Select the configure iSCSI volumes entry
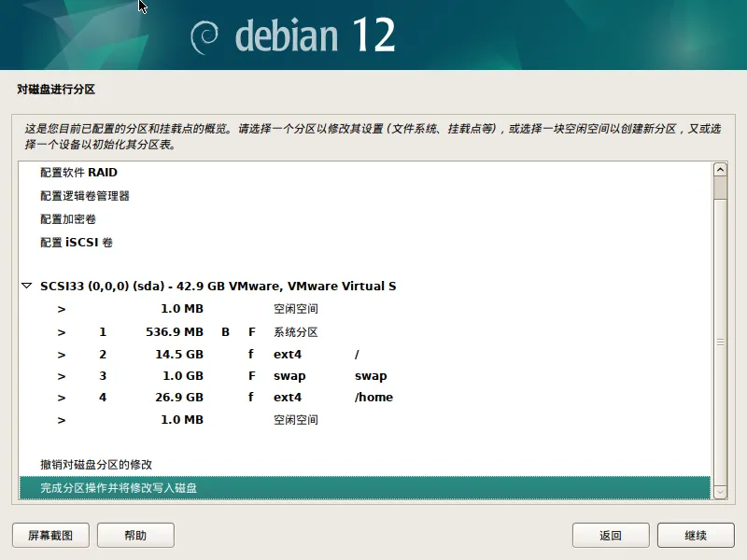This screenshot has height=560, width=747. [365, 243]
